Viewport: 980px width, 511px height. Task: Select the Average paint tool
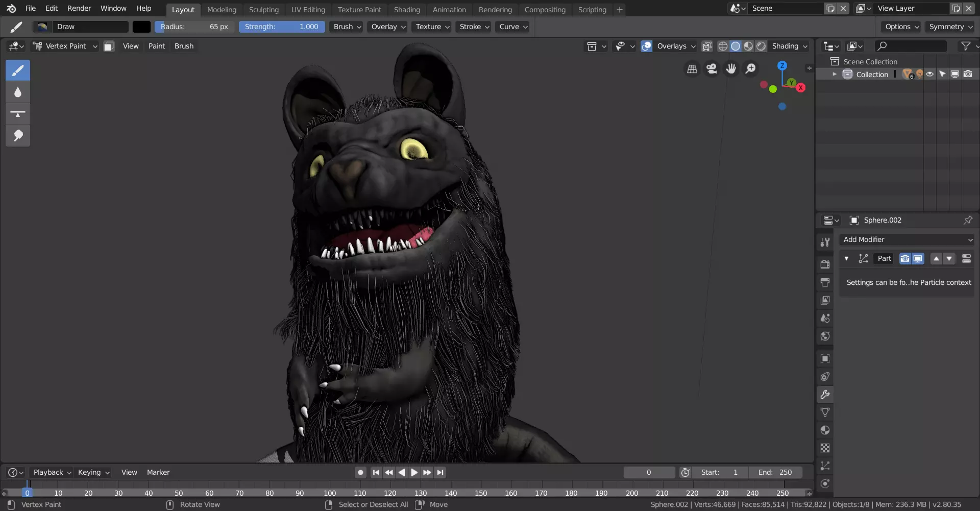coord(18,114)
